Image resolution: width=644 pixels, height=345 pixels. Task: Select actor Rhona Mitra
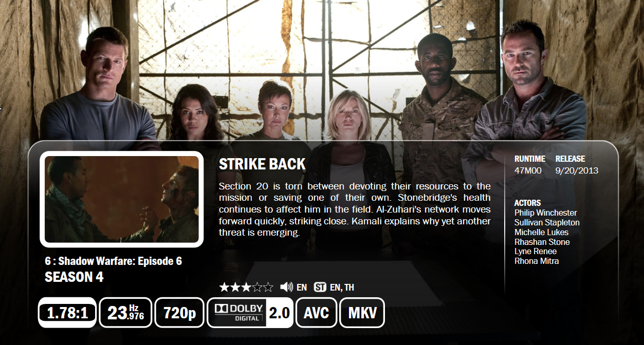[x=537, y=261]
